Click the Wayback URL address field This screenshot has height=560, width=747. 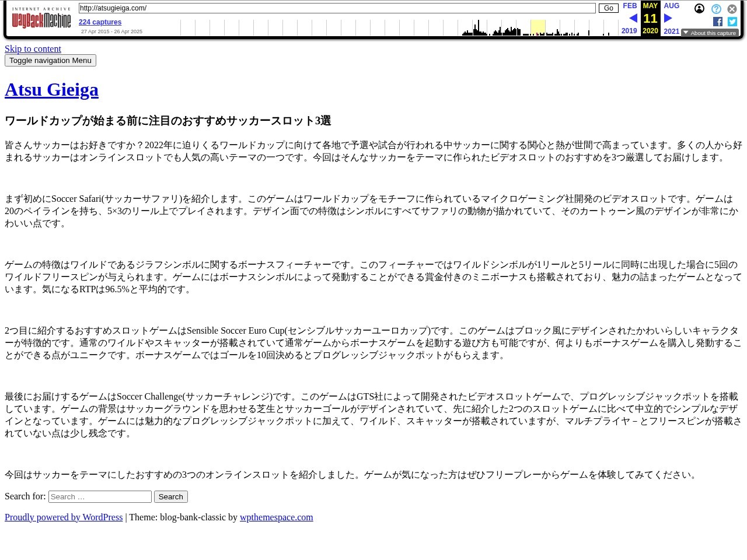click(x=337, y=8)
